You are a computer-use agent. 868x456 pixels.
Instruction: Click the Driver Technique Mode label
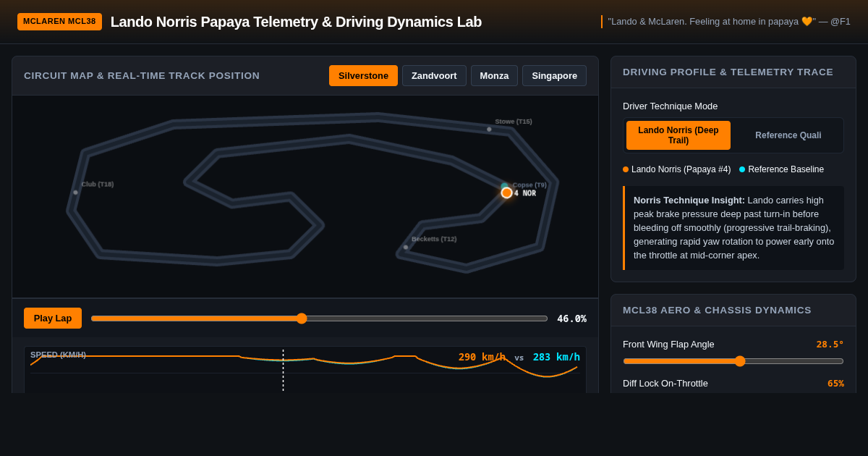point(670,106)
